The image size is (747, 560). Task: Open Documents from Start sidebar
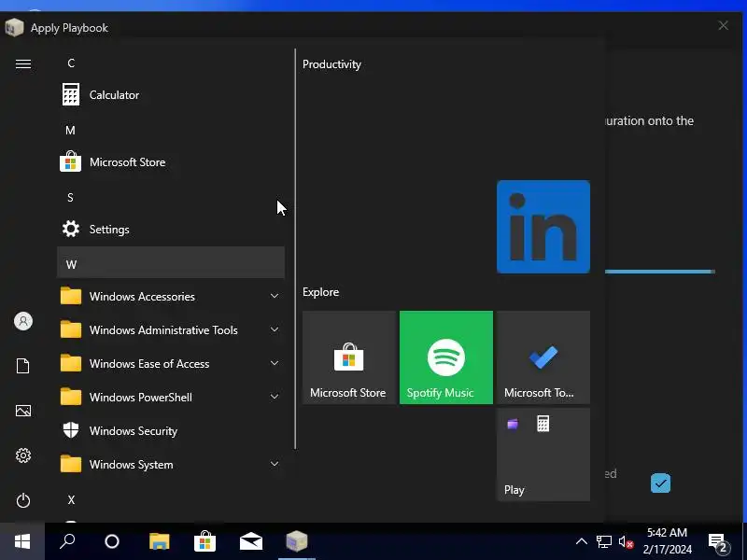[22, 366]
